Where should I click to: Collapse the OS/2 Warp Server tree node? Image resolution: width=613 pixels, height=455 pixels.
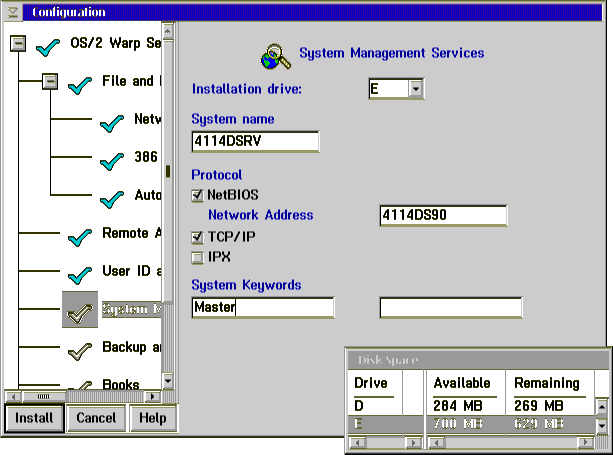click(x=18, y=43)
